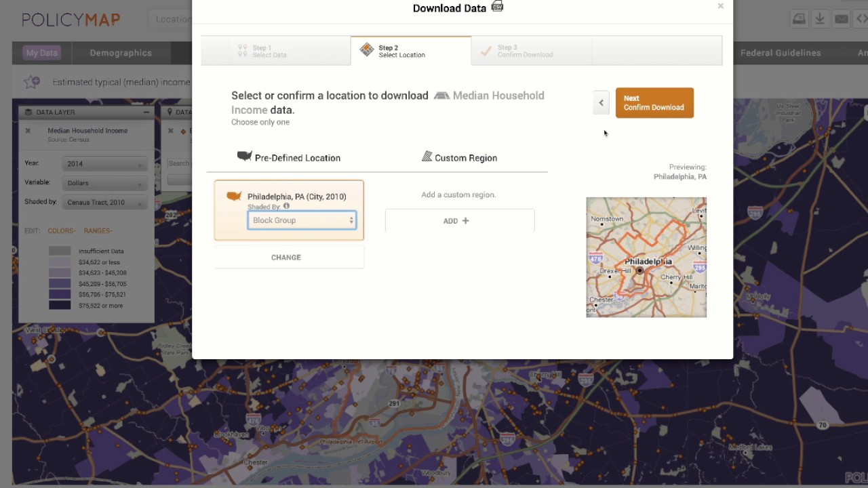Click 'Add a custom region.' text

(x=458, y=195)
